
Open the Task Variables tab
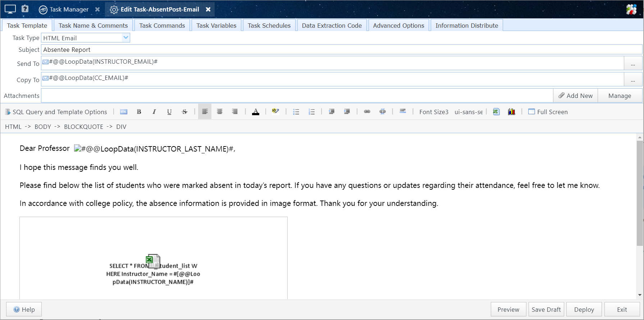point(216,26)
